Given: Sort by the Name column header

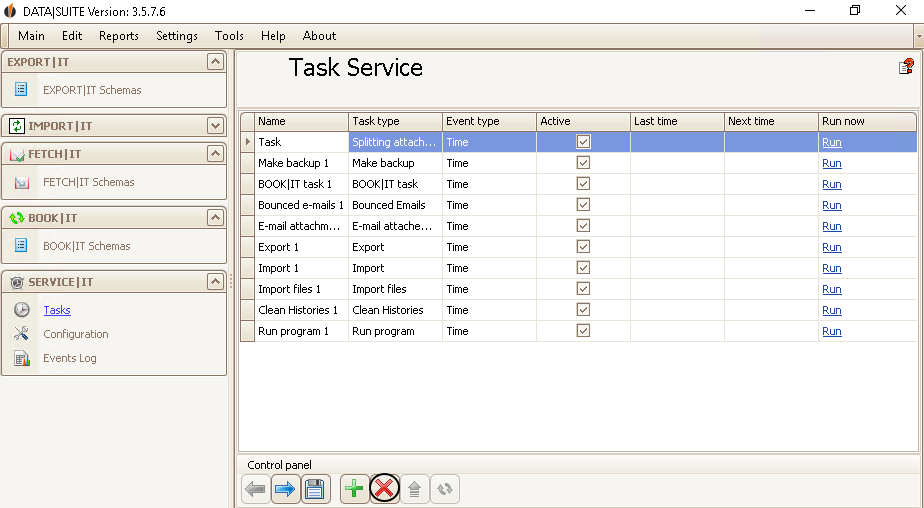Looking at the screenshot, I should pos(301,121).
